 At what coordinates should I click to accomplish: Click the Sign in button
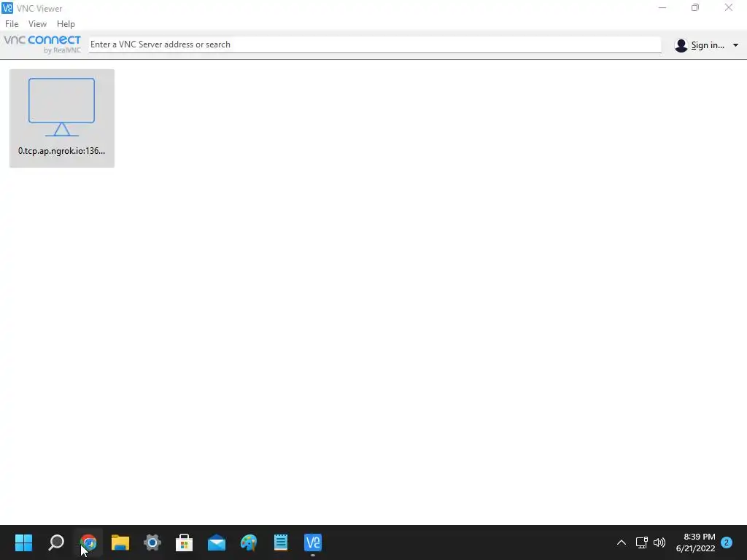[708, 45]
